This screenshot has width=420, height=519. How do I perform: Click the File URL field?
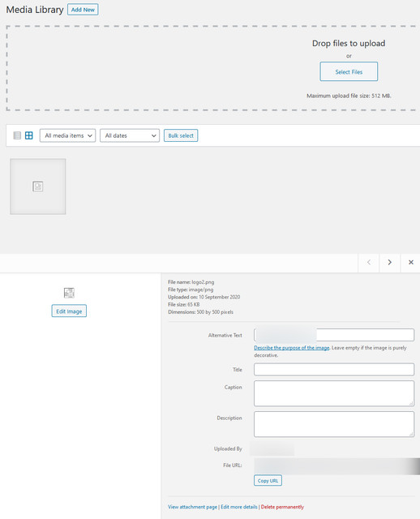coord(337,466)
